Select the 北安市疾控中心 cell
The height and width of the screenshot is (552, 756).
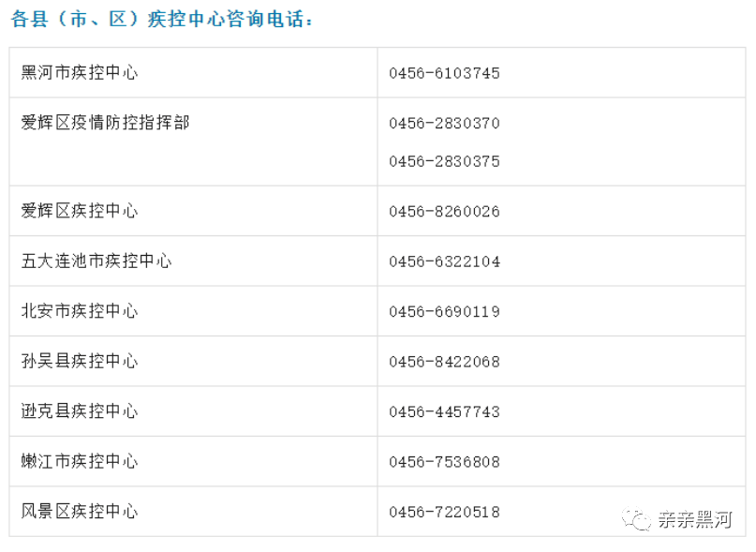tap(80, 311)
